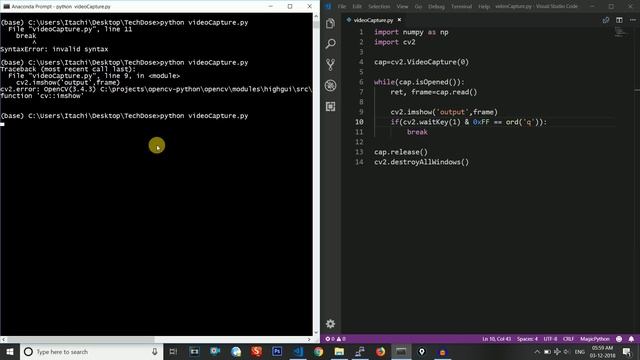The width and height of the screenshot is (640, 360).
Task: Click the feedback smiley in status bar
Action: point(619,339)
